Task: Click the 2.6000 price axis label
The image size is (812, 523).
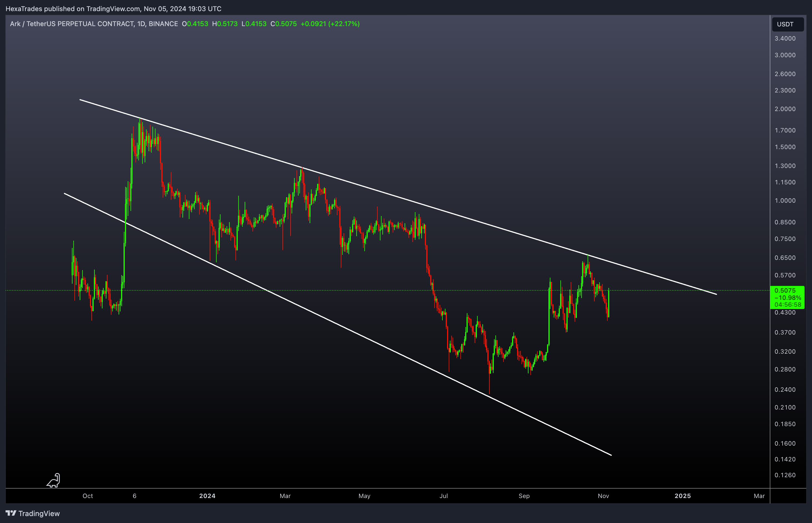Action: coord(785,74)
